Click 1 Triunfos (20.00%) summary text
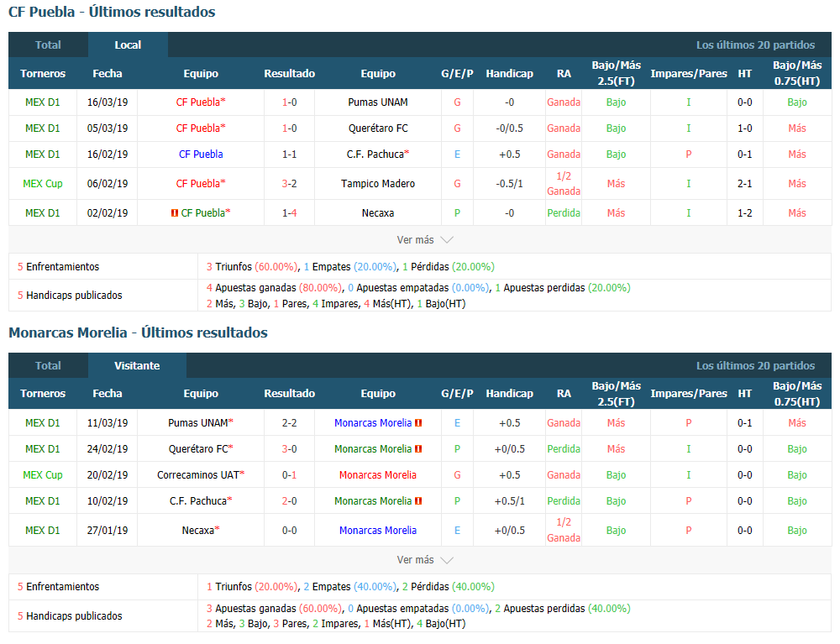This screenshot has height=644, width=840. coord(252,587)
